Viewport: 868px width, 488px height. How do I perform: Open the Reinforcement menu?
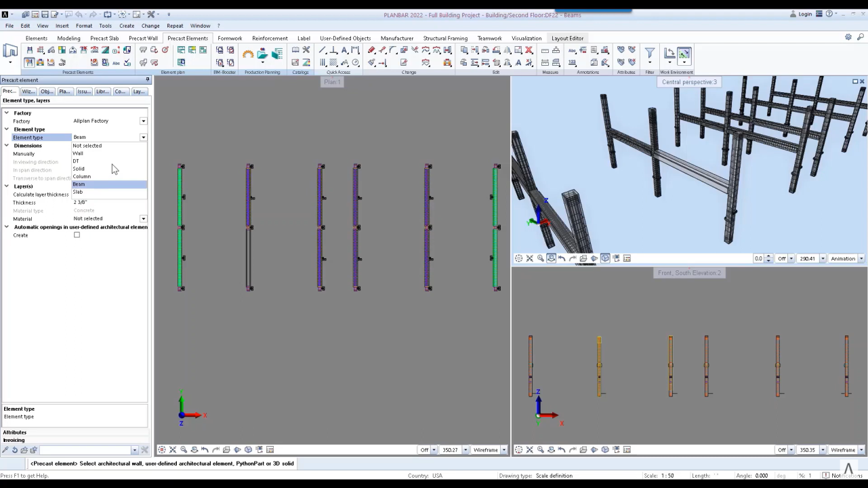point(270,38)
